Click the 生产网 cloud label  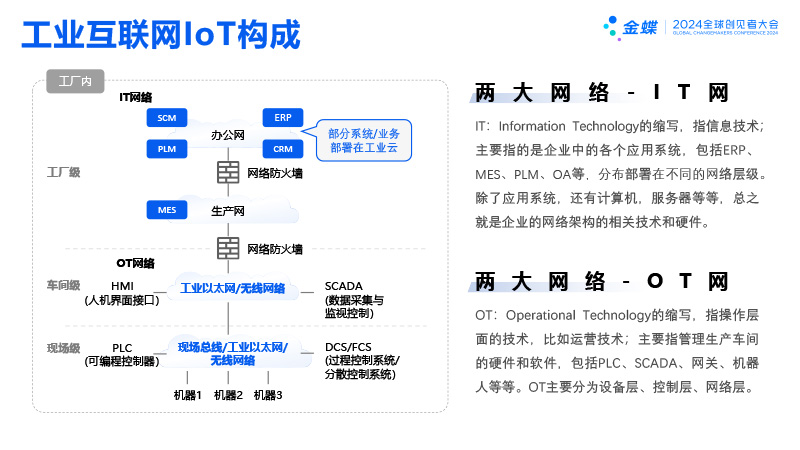[227, 211]
